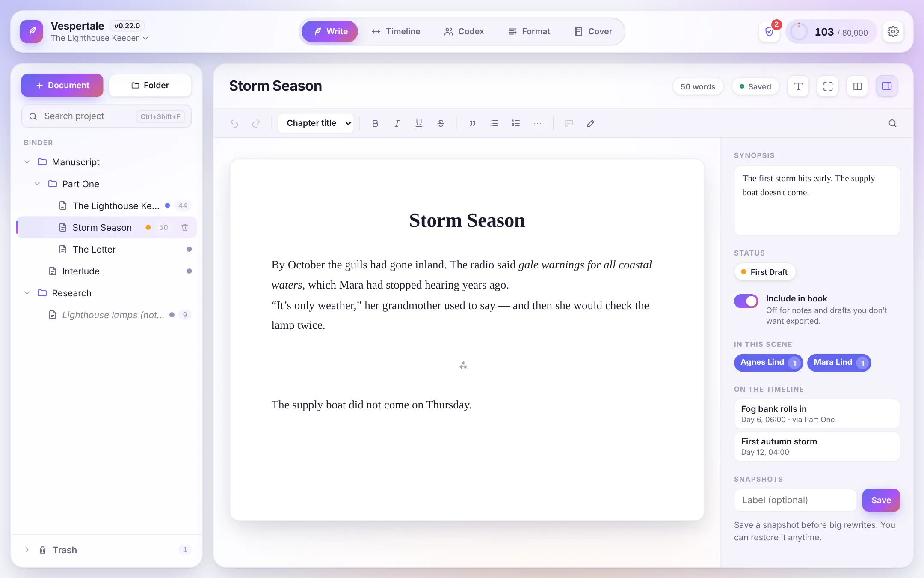Apply strikethrough formatting
This screenshot has width=924, height=578.
[441, 123]
